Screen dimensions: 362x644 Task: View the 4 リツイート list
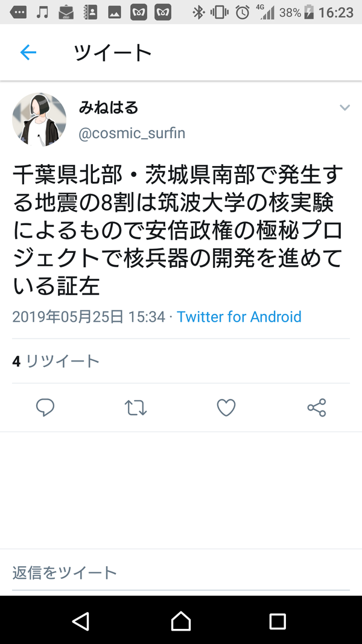(56, 361)
